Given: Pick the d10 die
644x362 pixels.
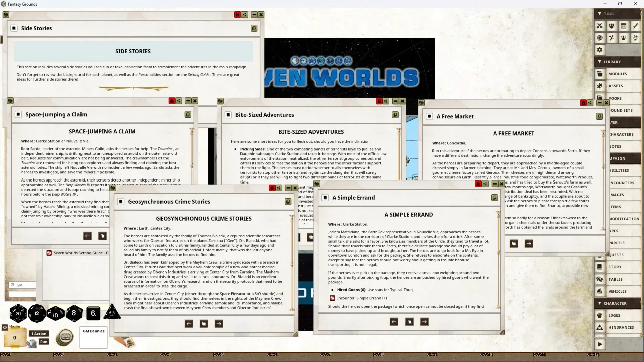Looking at the screenshot, I should [55, 313].
